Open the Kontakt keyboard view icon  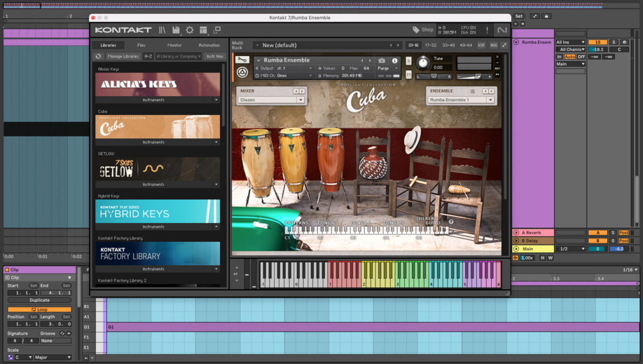click(203, 31)
